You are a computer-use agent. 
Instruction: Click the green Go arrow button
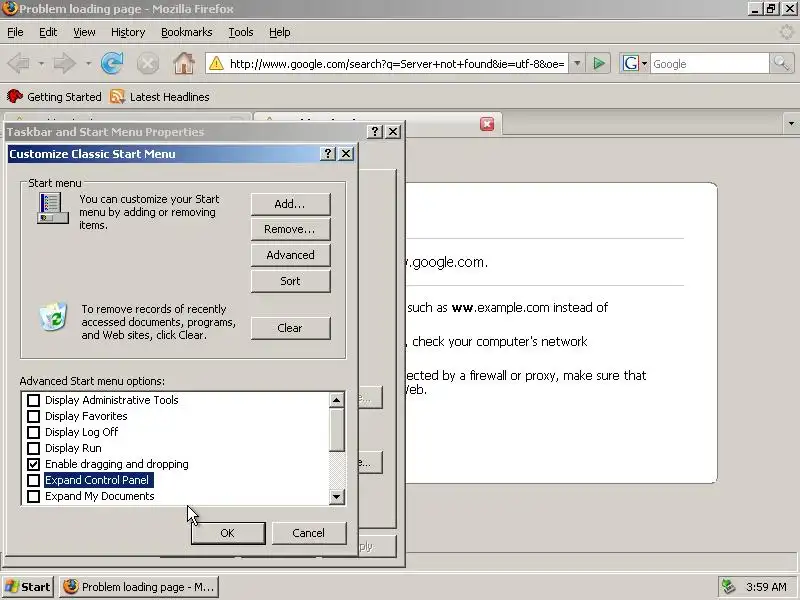tap(599, 64)
